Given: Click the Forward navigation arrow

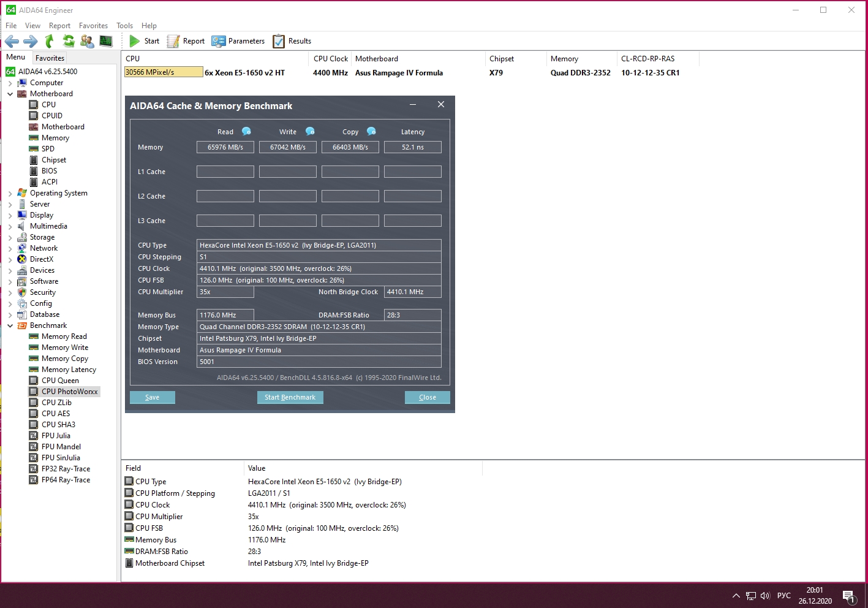Looking at the screenshot, I should [x=30, y=41].
